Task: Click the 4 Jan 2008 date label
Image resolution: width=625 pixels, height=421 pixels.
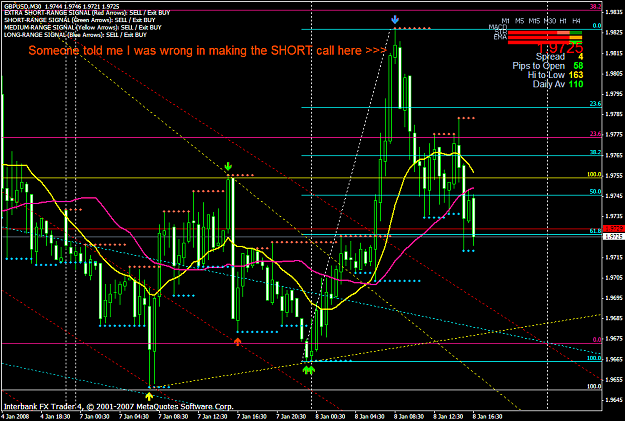Action: click(x=15, y=417)
